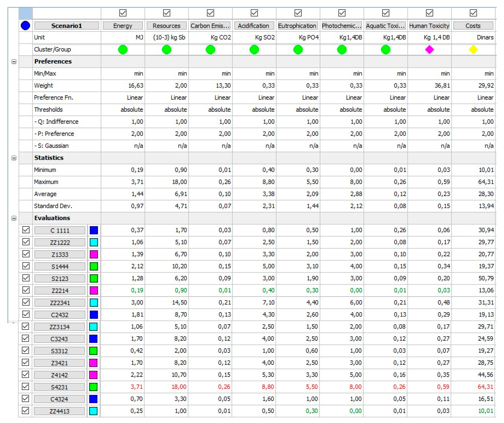Click the cyan color swatch for ZZ1222
Image resolution: width=504 pixels, height=423 pixels.
(94, 242)
